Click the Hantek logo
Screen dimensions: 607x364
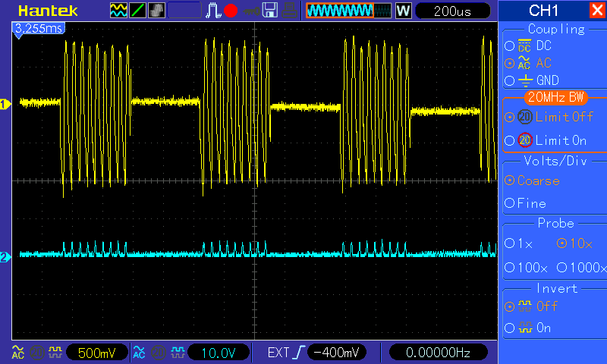click(48, 11)
